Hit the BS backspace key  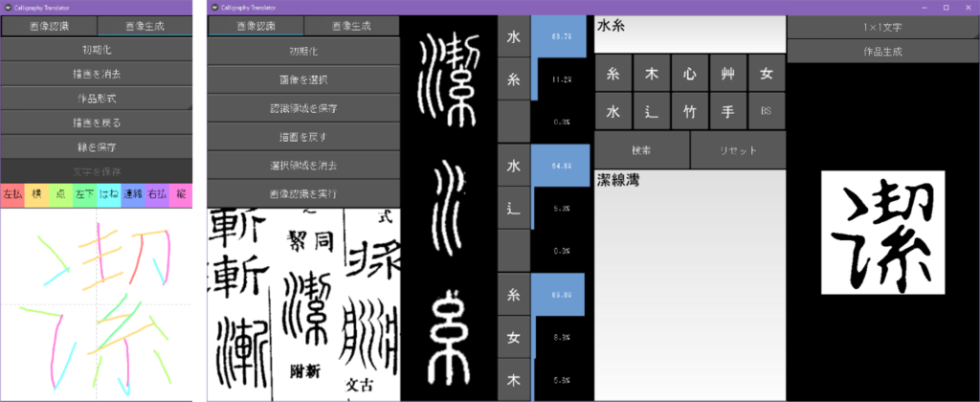coord(766,111)
